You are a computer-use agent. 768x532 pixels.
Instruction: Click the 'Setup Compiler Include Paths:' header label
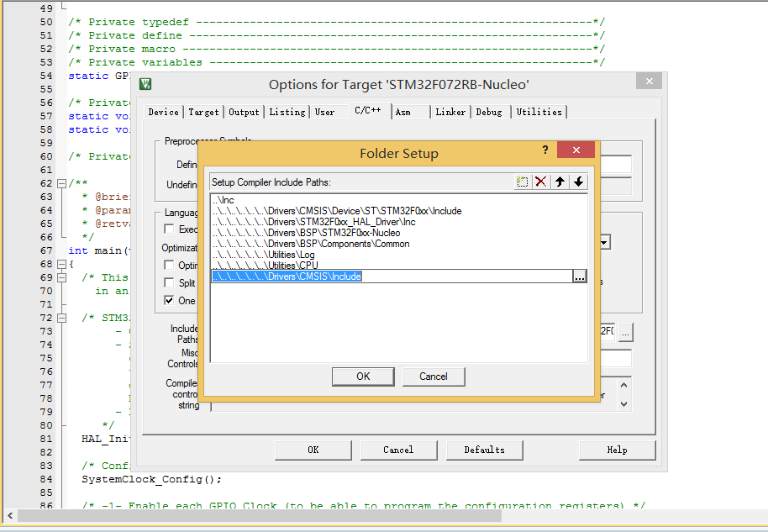pyautogui.click(x=271, y=182)
